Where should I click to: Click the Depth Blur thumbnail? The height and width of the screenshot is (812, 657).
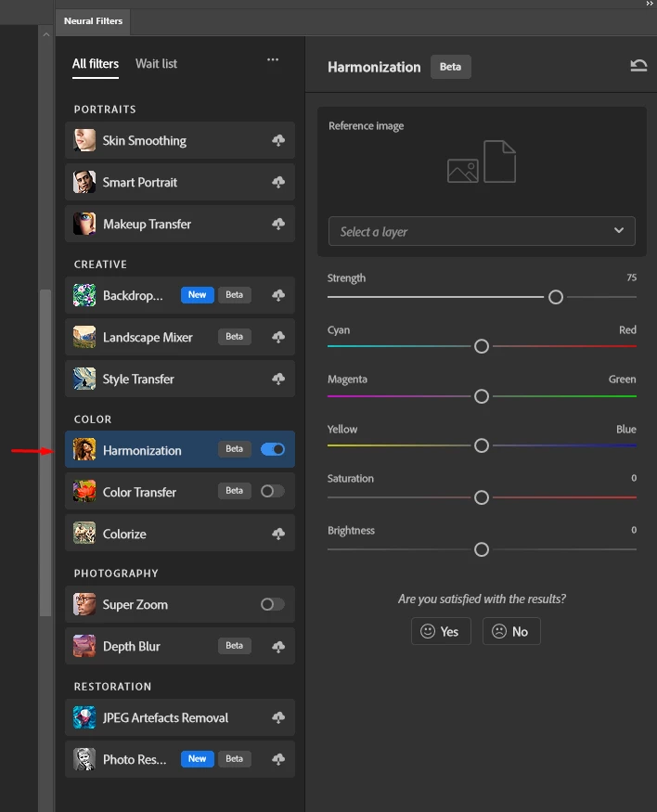(x=84, y=646)
